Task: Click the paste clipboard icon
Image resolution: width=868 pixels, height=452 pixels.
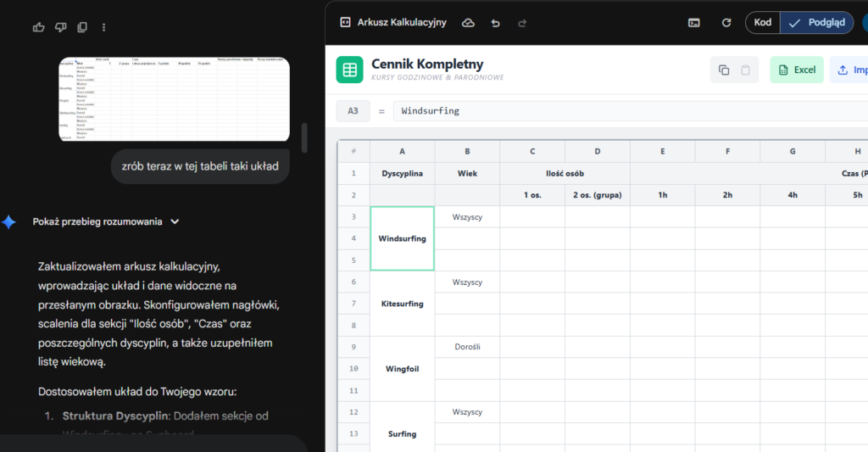Action: click(746, 70)
